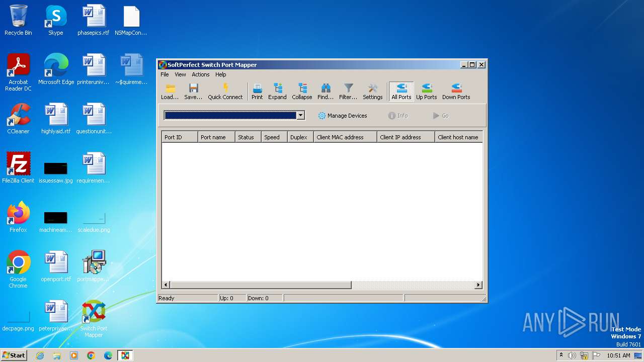Click the Switch Port Mapper taskbar button
Viewport: 644px width, 362px height.
pos(125,355)
